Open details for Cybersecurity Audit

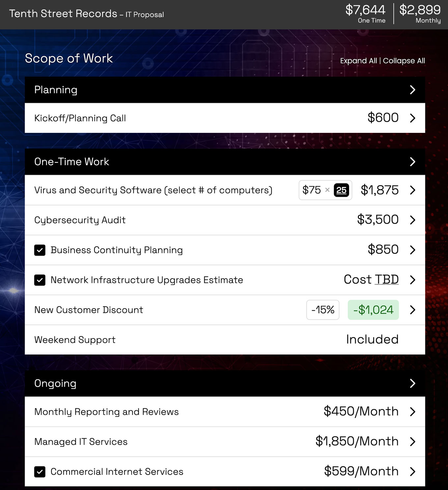pyautogui.click(x=412, y=220)
